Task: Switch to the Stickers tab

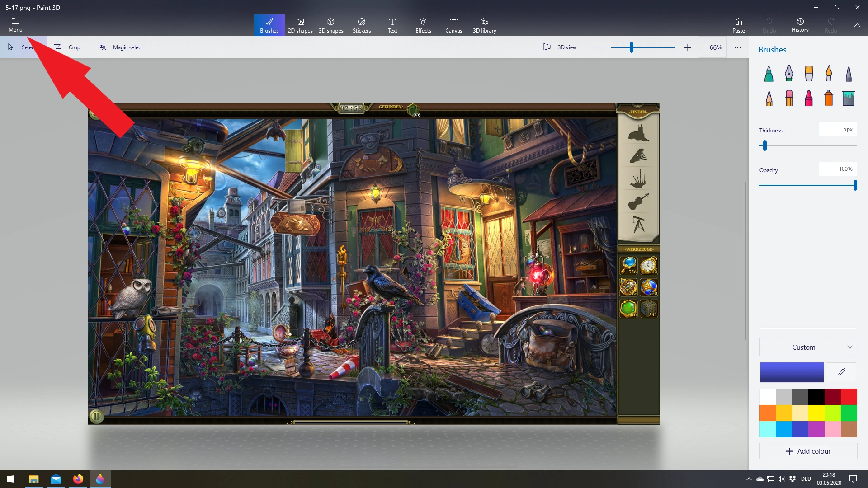Action: [x=362, y=25]
